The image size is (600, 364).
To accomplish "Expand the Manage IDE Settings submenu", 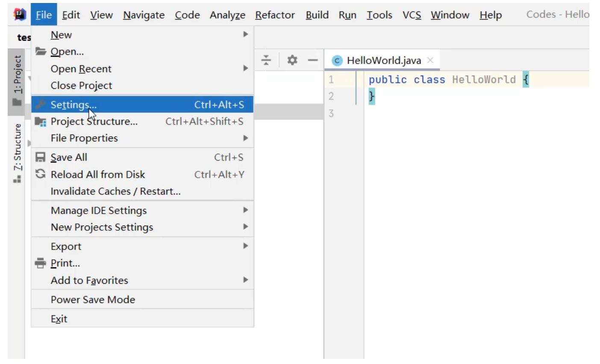I will 245,210.
